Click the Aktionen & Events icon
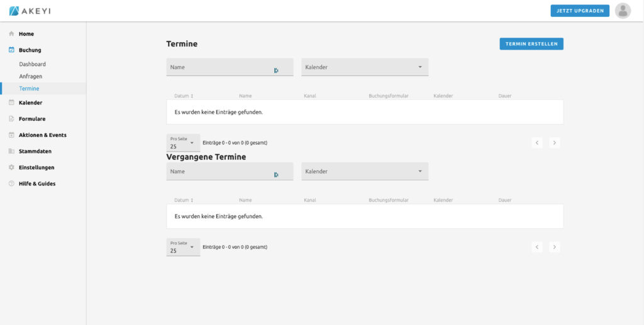 [x=11, y=135]
